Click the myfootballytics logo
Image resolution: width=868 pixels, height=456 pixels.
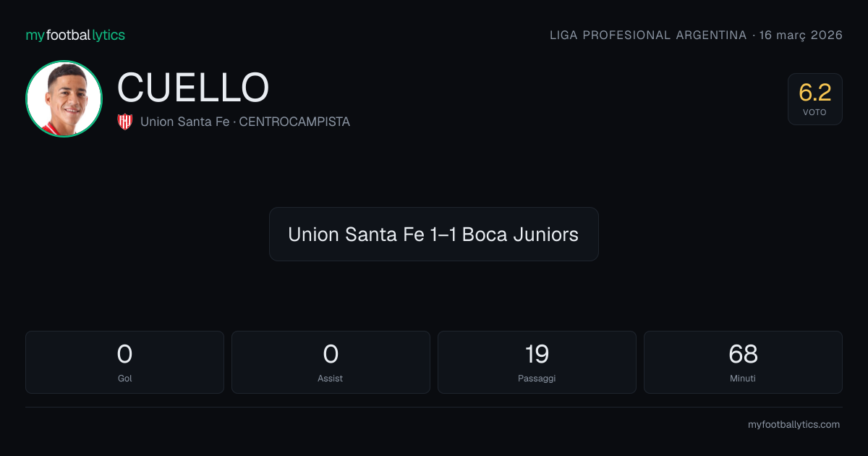click(75, 35)
